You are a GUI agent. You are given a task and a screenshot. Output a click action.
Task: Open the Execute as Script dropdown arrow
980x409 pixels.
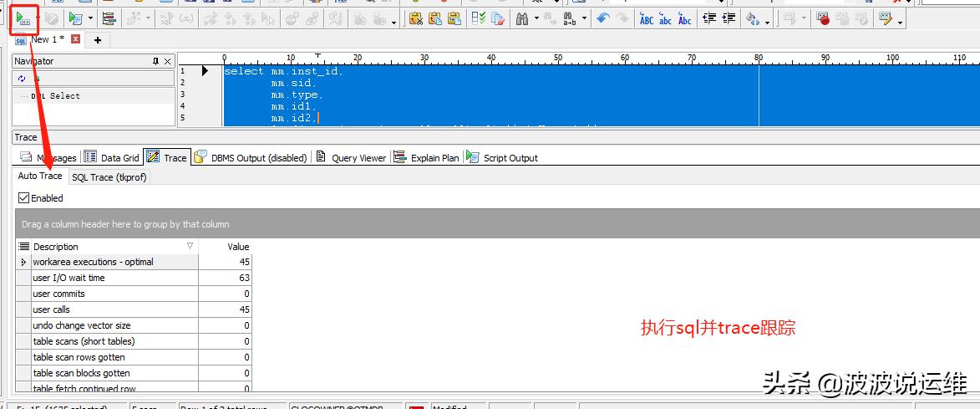pos(90,18)
